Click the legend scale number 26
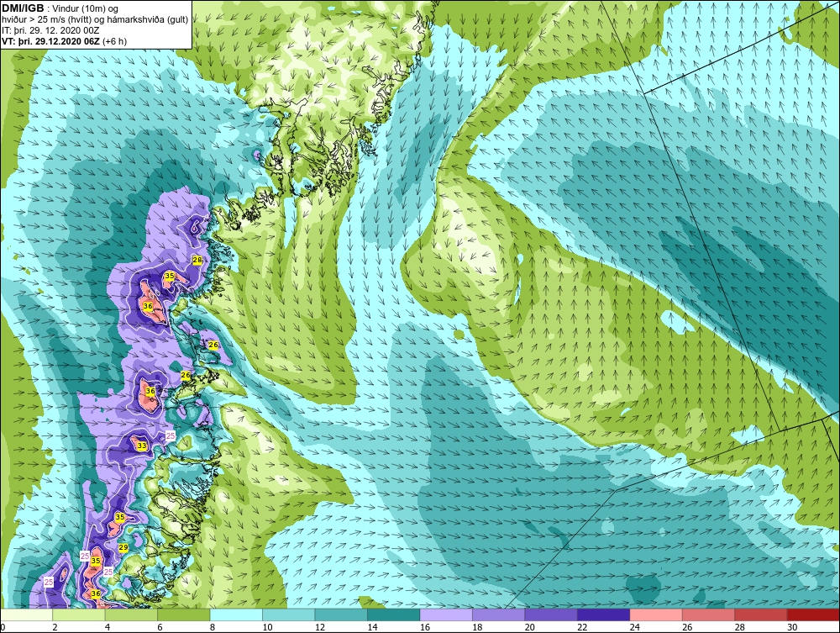 687,627
